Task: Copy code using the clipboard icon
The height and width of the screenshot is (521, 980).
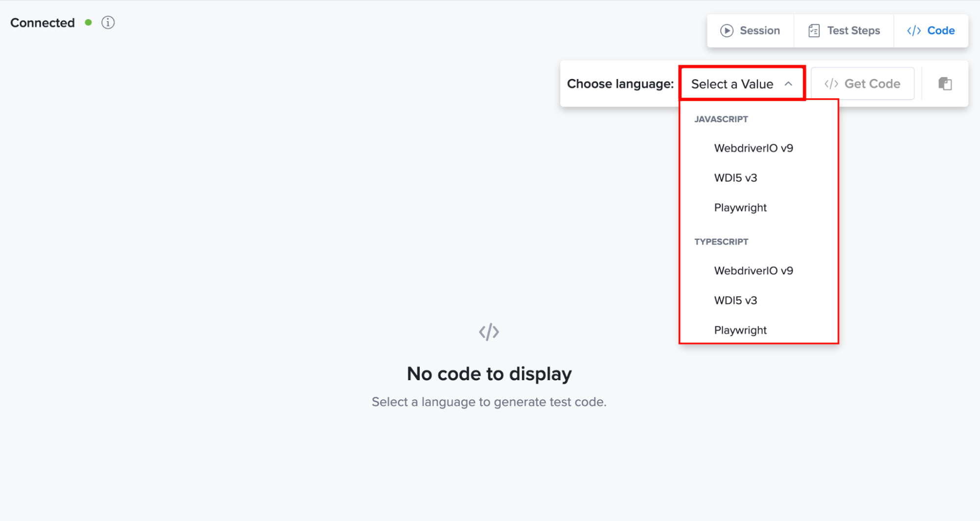Action: point(945,84)
